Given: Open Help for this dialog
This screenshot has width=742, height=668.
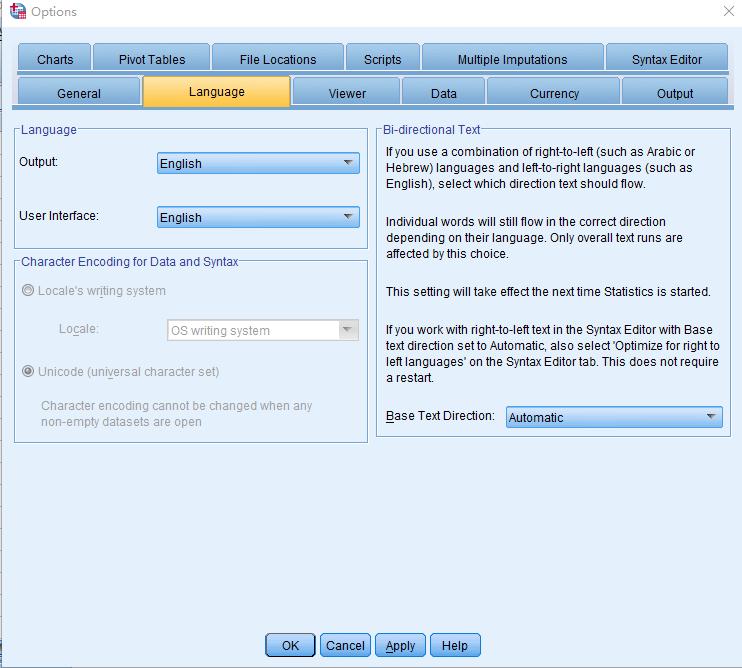Looking at the screenshot, I should click(x=455, y=645).
